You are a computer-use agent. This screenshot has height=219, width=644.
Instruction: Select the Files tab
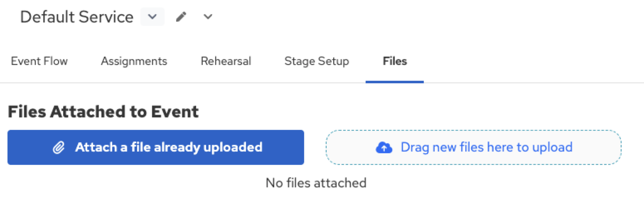click(x=395, y=61)
